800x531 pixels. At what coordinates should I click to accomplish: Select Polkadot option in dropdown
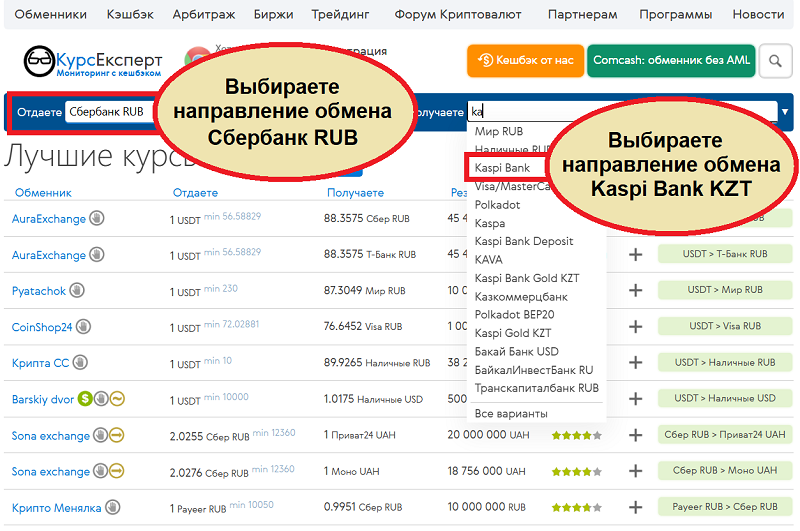click(497, 205)
